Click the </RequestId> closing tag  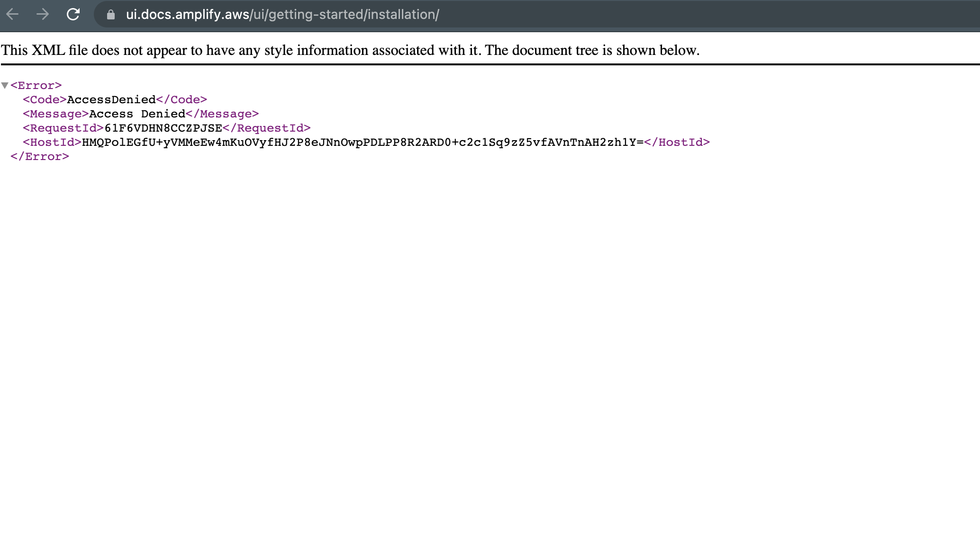click(x=267, y=128)
